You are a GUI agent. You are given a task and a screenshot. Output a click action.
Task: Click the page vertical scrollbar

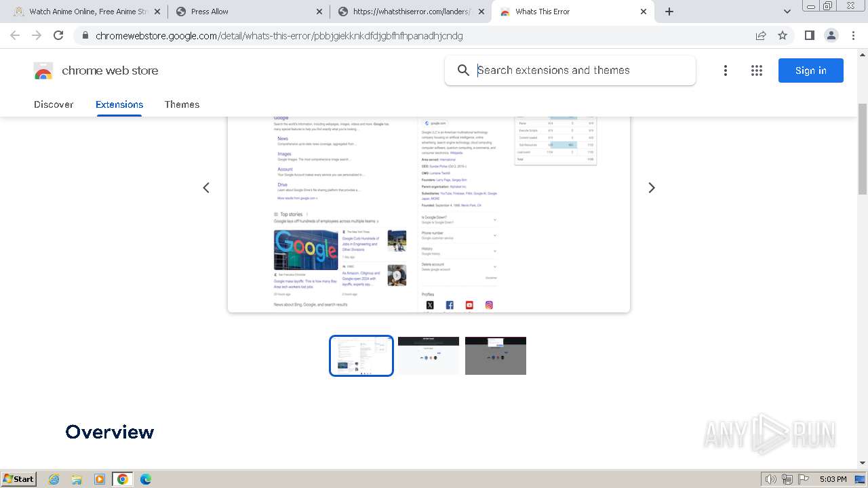click(x=863, y=149)
